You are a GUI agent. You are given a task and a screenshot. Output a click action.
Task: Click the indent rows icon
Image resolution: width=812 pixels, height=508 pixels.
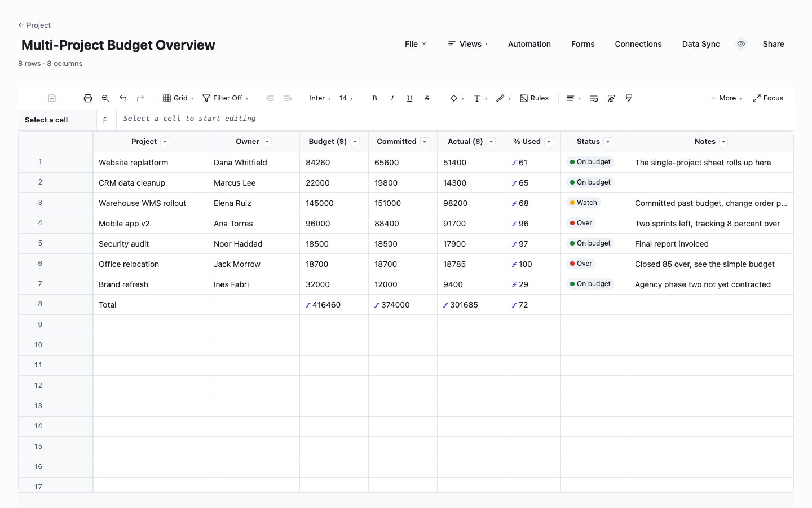(x=270, y=98)
